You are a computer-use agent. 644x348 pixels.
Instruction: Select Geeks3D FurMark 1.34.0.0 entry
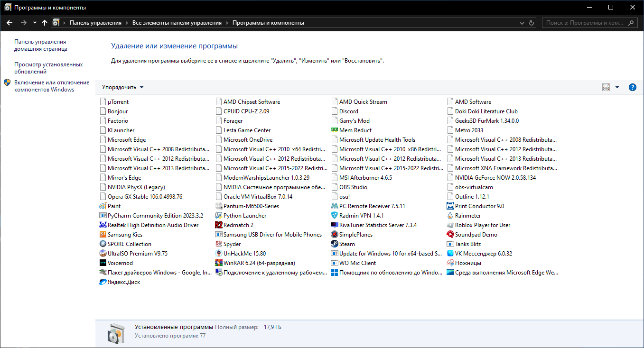coord(483,121)
